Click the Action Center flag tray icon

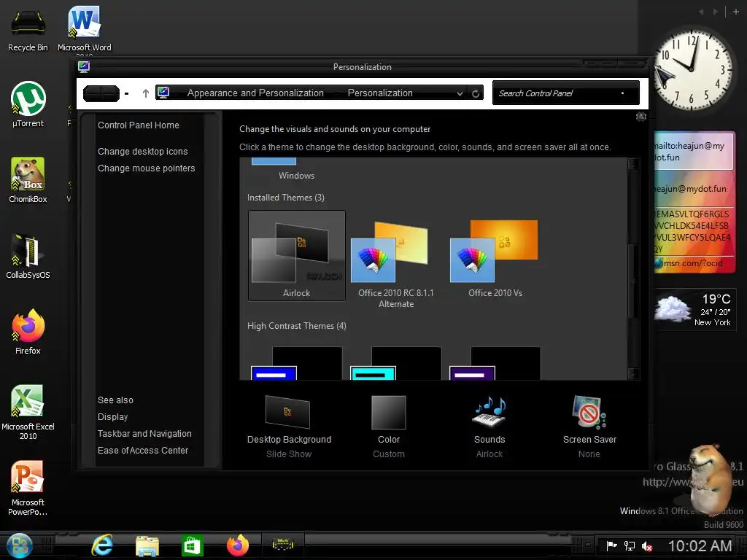pyautogui.click(x=612, y=545)
